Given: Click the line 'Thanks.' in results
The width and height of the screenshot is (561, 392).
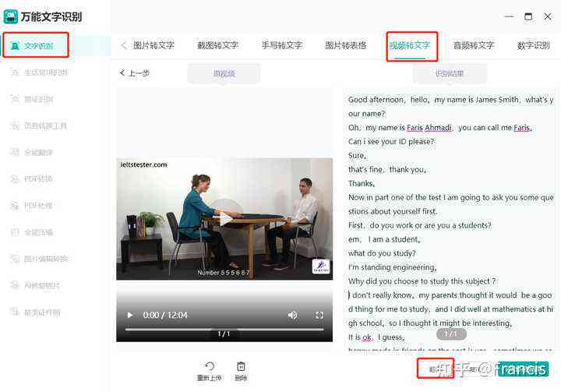Looking at the screenshot, I should tap(362, 184).
